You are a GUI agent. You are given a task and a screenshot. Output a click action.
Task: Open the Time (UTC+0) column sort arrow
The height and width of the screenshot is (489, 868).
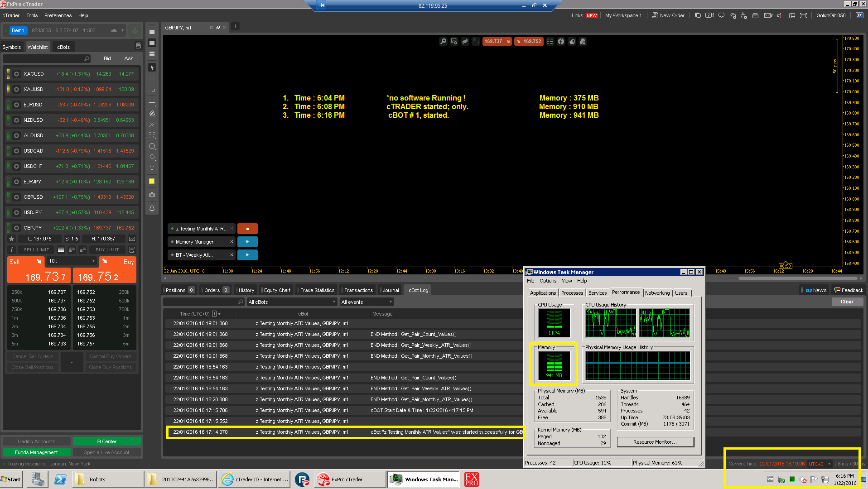(x=220, y=314)
